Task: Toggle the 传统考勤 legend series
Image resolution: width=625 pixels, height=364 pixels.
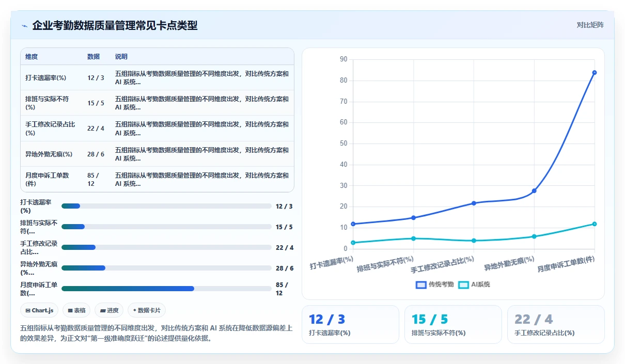Action: click(434, 284)
